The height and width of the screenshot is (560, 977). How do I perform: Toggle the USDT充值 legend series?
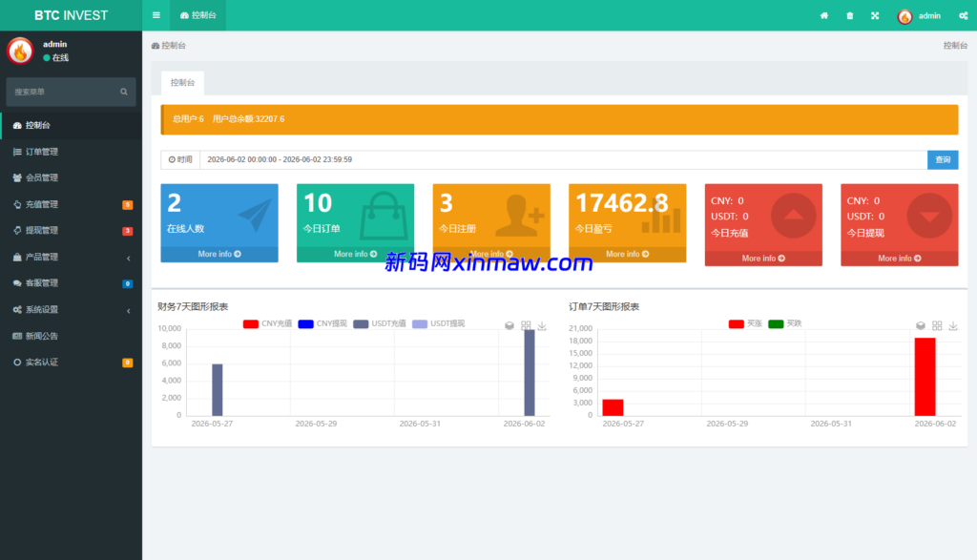point(380,323)
